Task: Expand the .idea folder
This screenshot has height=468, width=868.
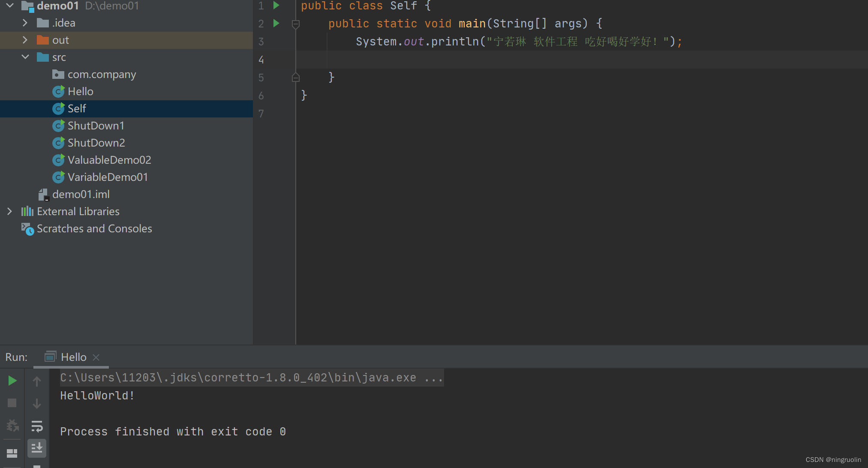Action: [25, 23]
